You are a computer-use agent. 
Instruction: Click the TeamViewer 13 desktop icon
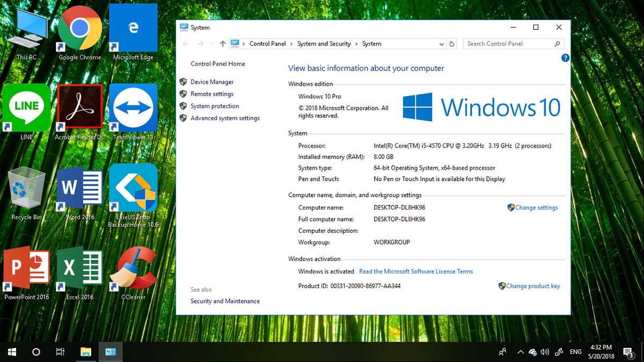tap(133, 112)
